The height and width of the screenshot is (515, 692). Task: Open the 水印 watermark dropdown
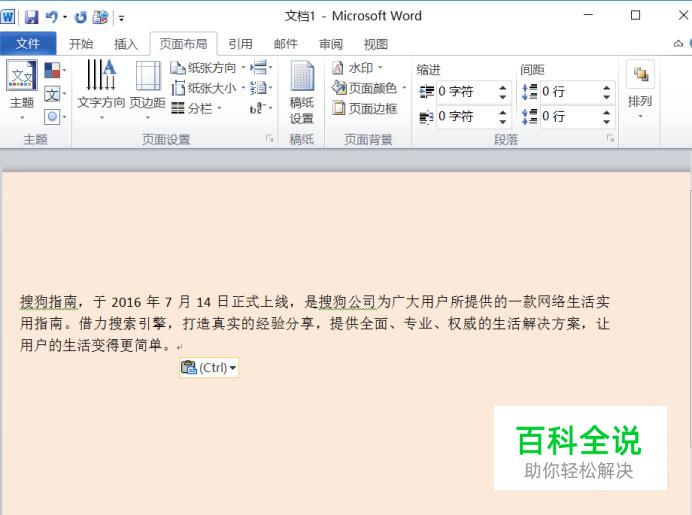pos(357,68)
